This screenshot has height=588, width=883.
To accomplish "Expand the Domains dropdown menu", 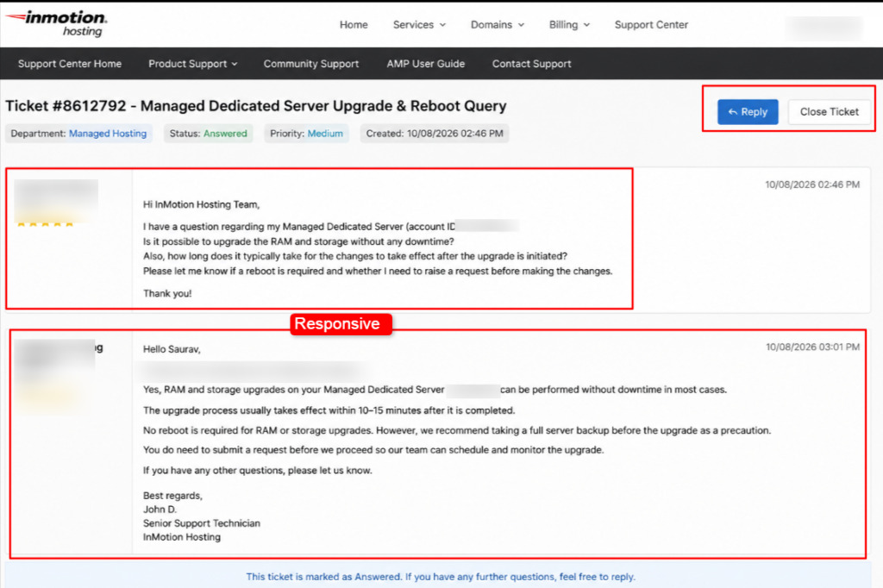I will click(498, 25).
